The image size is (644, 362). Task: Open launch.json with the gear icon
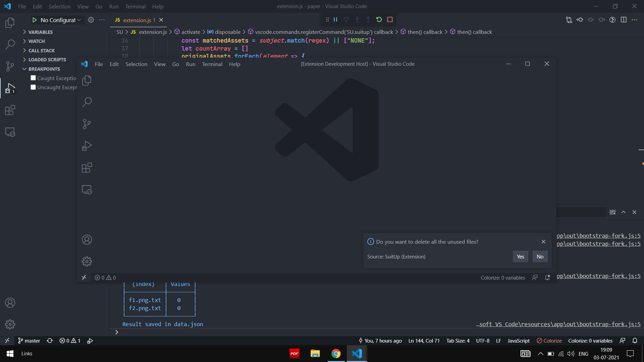91,20
